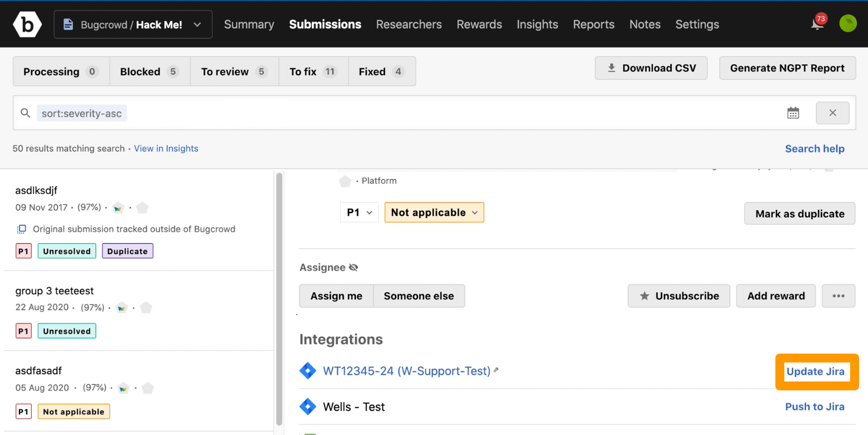Image resolution: width=868 pixels, height=435 pixels.
Task: Open the WT12345-24 (W-Support-Test) Jira link
Action: [407, 371]
